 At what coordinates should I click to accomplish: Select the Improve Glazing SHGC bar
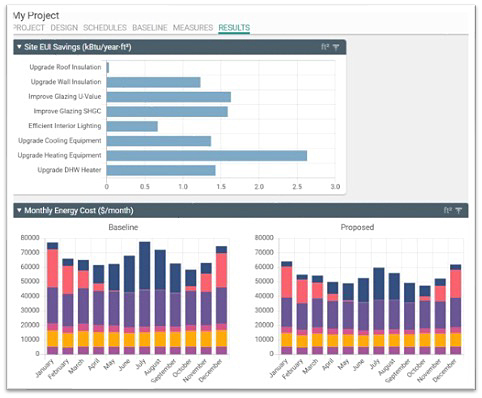click(x=167, y=112)
